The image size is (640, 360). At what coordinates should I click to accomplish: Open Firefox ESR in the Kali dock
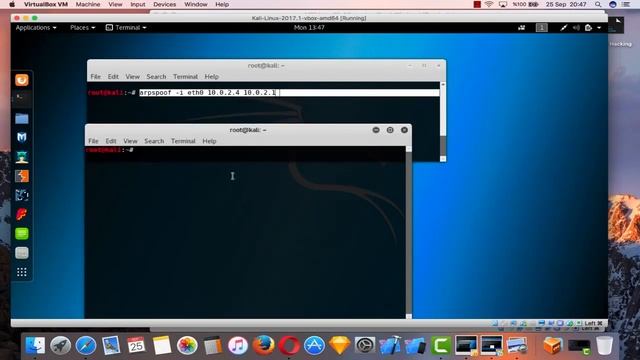tap(22, 80)
